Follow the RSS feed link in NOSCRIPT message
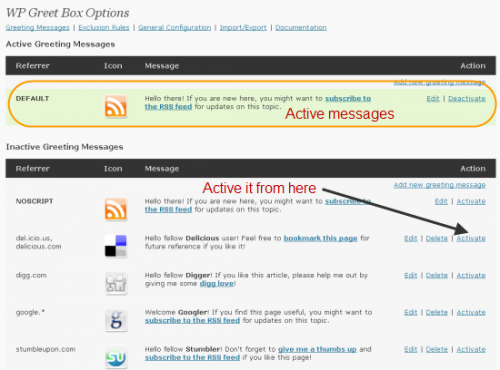 [168, 210]
